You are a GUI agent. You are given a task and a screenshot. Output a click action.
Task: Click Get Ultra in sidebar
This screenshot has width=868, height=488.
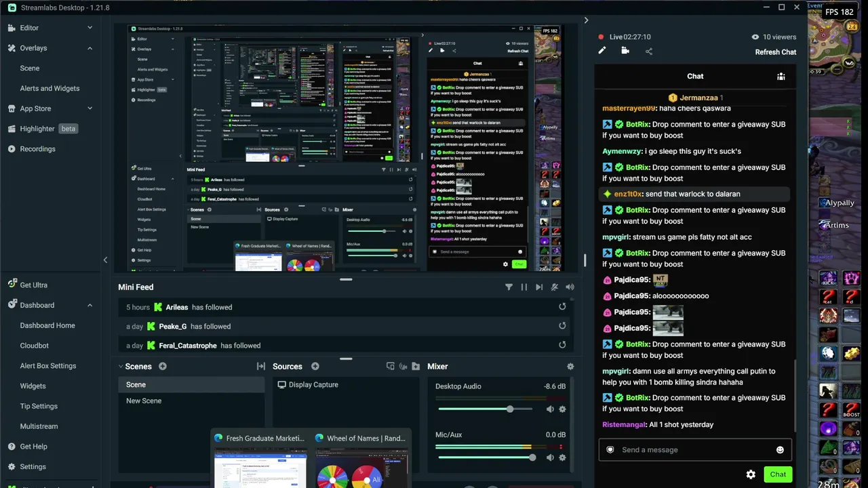[33, 285]
